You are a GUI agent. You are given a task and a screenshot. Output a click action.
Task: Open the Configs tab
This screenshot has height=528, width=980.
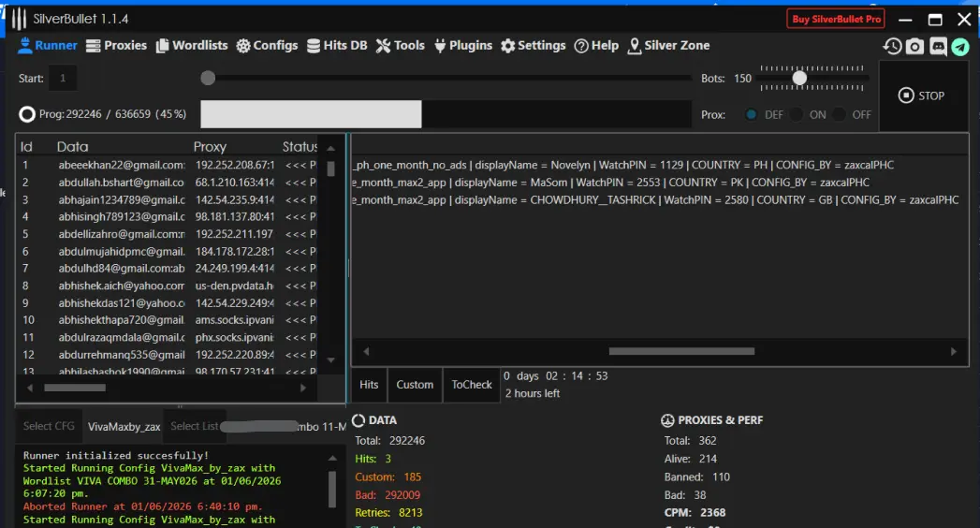(x=267, y=46)
